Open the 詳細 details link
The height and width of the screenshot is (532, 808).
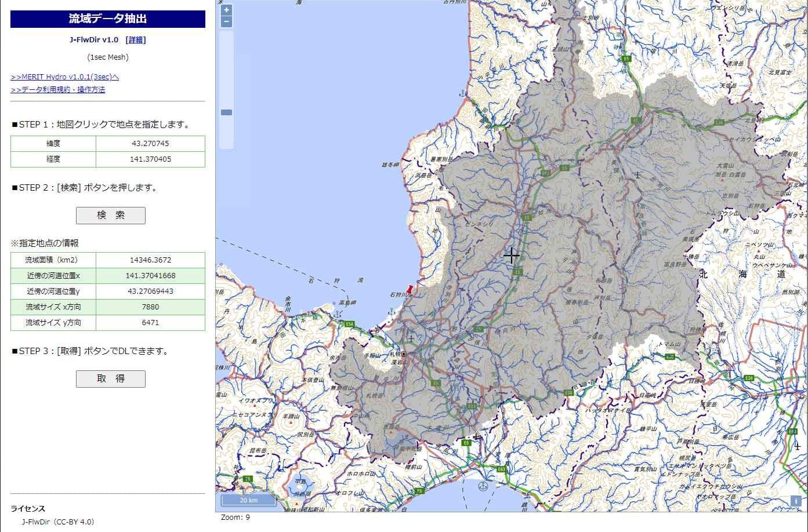pos(136,40)
